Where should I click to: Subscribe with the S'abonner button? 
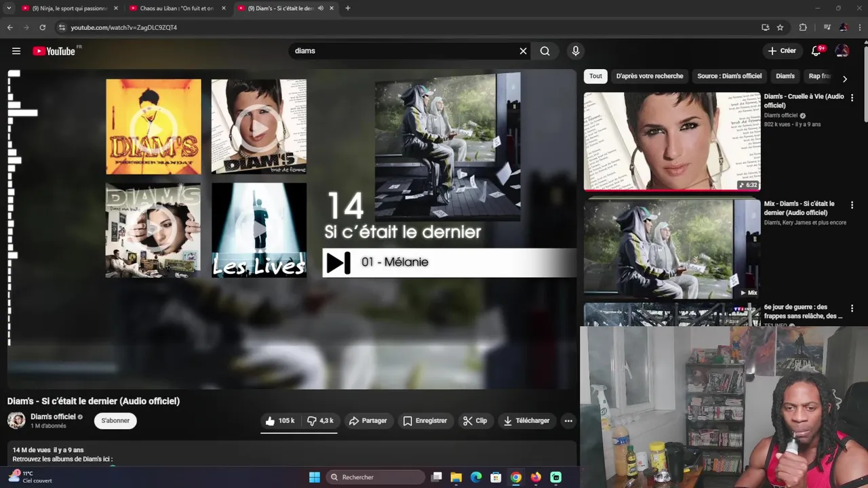[115, 421]
